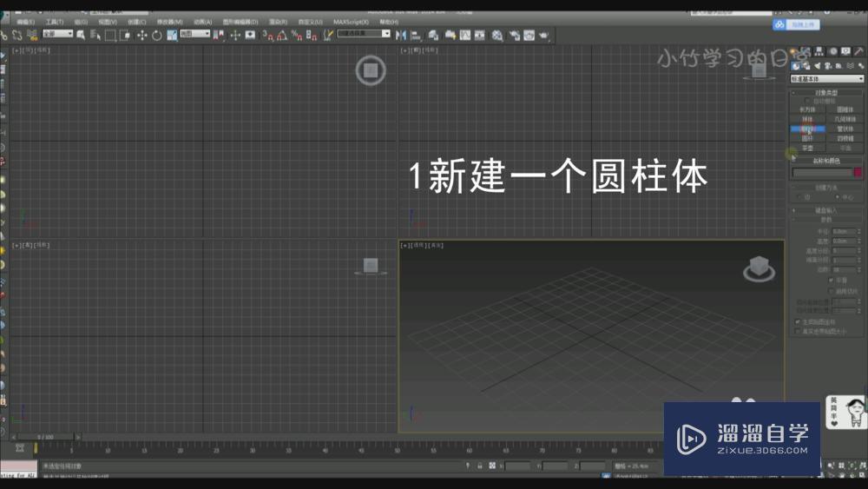Image resolution: width=868 pixels, height=489 pixels.
Task: Click the 圆锥体 (Cone) button
Action: click(845, 109)
